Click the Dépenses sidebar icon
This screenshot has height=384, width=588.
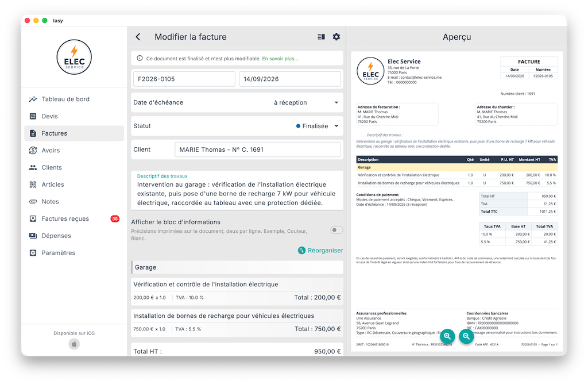33,236
